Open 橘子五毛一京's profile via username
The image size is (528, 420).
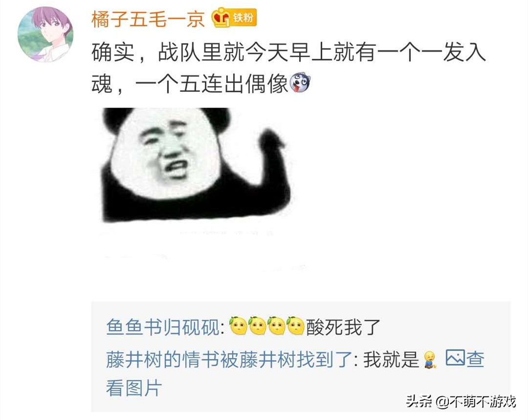[x=148, y=19]
